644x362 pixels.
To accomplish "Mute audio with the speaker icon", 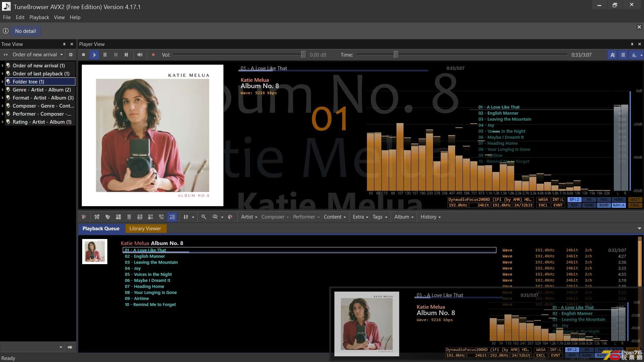I will pyautogui.click(x=140, y=55).
